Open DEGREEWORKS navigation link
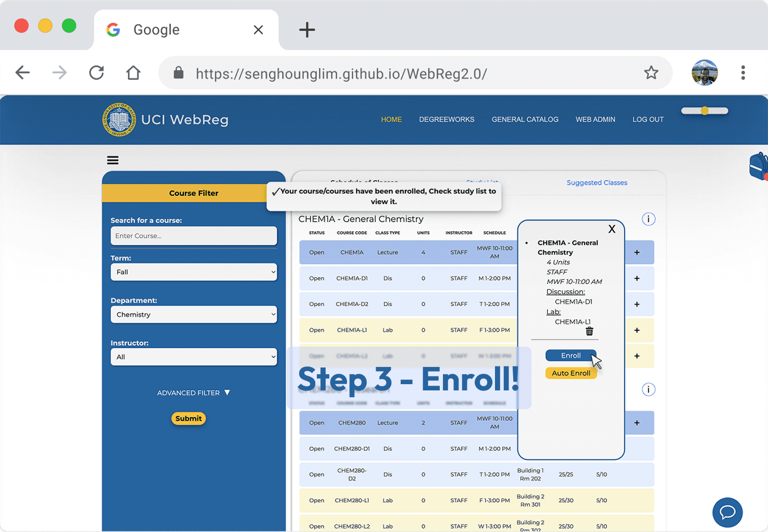Screen dimensions: 768x532 (x=447, y=119)
